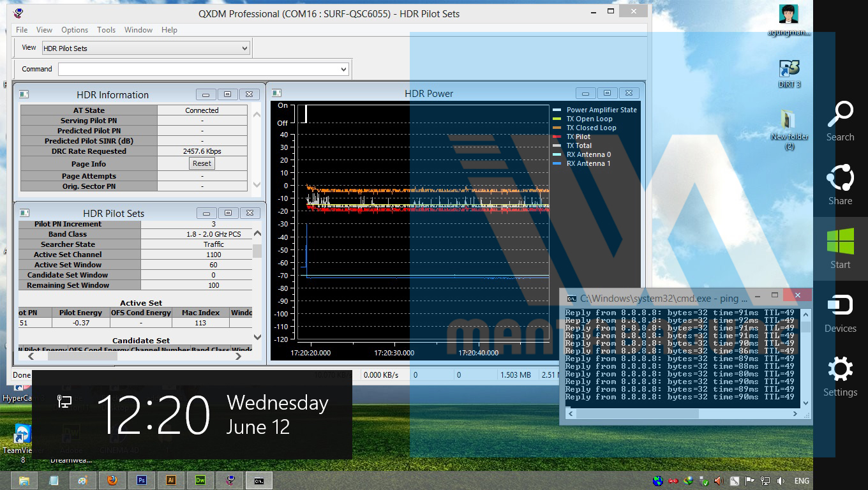Select the AT State value "Connected"

[x=202, y=110]
